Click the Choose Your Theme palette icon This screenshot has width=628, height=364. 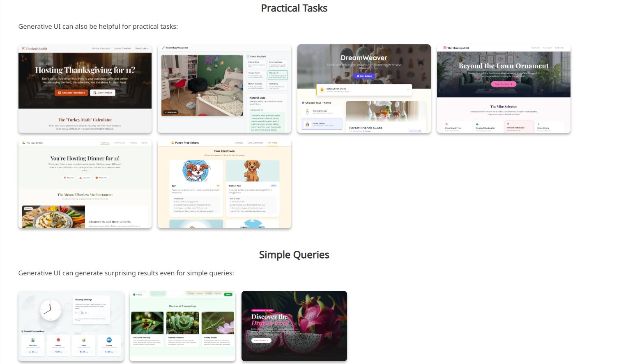click(303, 103)
